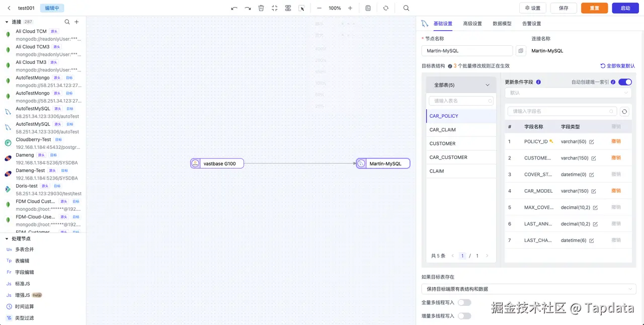Click the 保存 button
644x325 pixels.
point(563,8)
